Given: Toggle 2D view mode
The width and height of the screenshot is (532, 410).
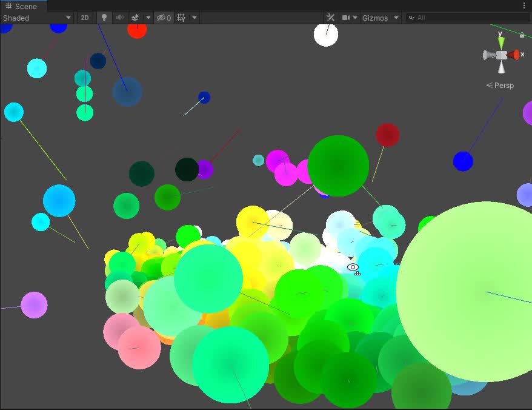Looking at the screenshot, I should pos(85,18).
